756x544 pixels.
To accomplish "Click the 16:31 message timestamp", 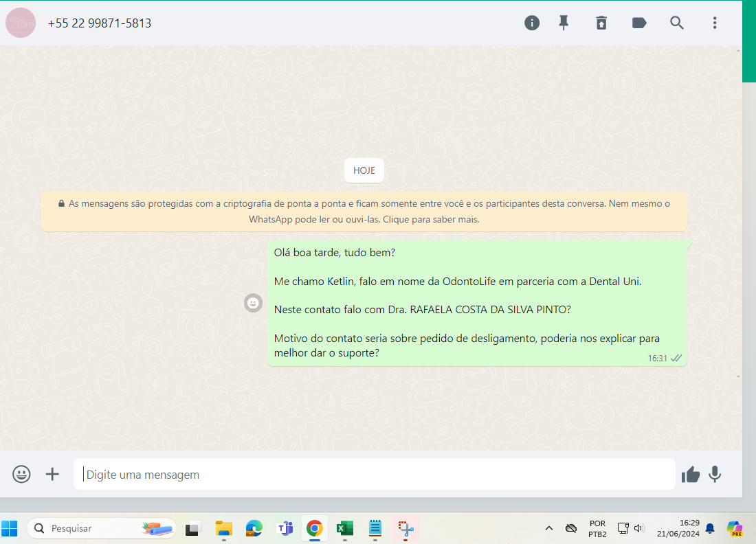I will pyautogui.click(x=657, y=358).
